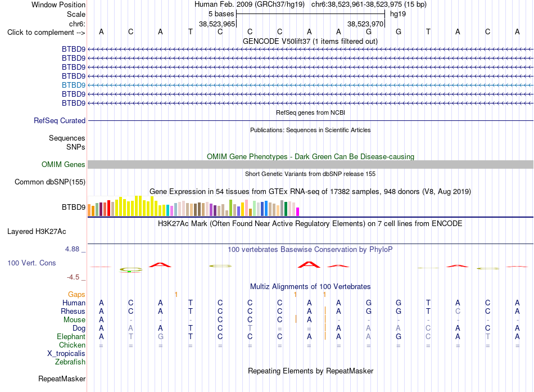534x392 pixels.
Task: Select the X_tropicalis species label
Action: pos(66,354)
